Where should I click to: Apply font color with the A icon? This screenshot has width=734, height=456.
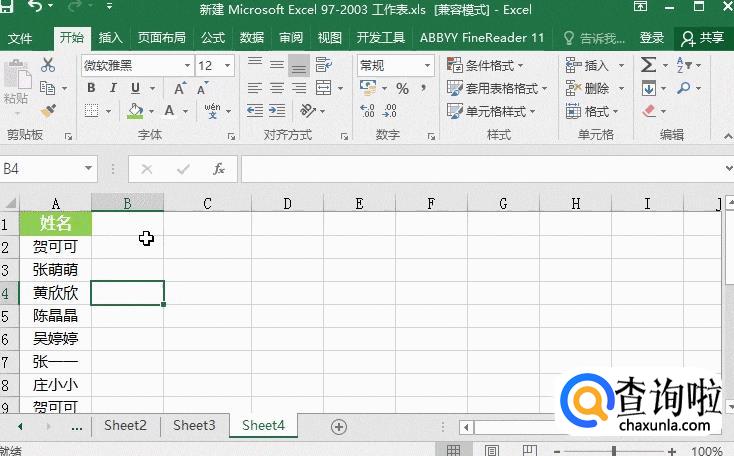[x=169, y=111]
